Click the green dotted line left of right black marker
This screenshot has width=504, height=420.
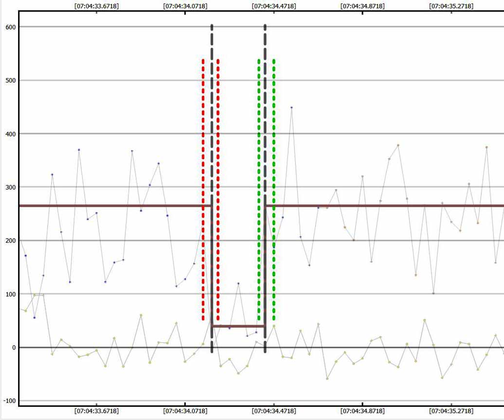click(259, 146)
